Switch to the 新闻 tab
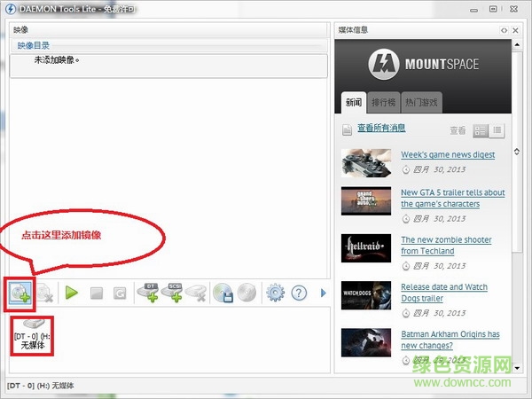 tap(354, 102)
